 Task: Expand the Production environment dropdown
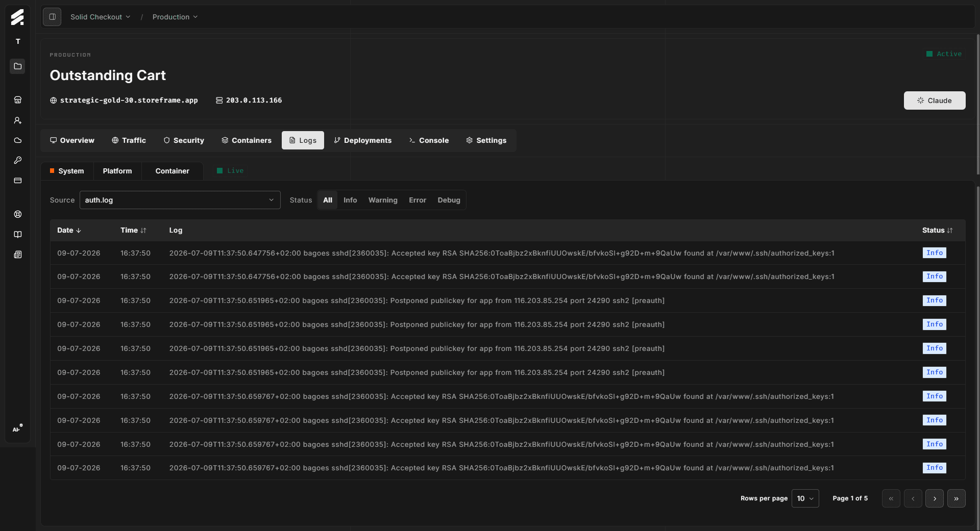tap(175, 17)
